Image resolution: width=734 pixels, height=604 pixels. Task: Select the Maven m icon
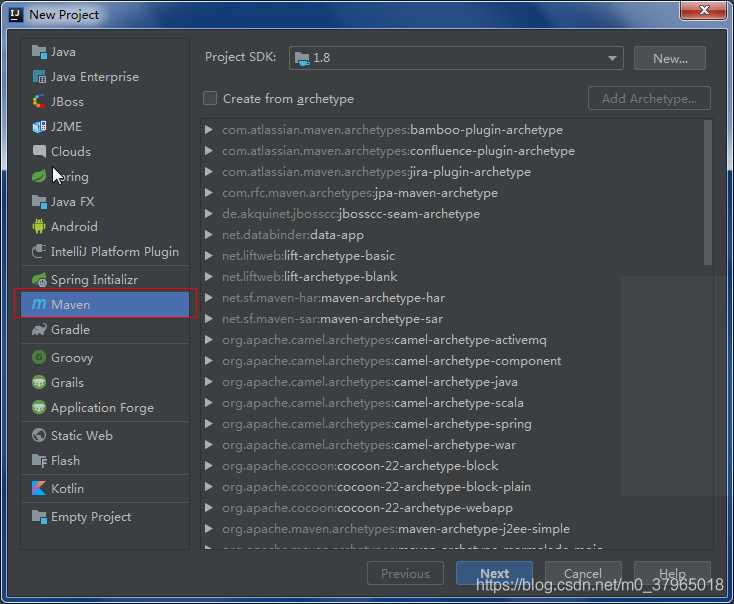click(x=39, y=304)
